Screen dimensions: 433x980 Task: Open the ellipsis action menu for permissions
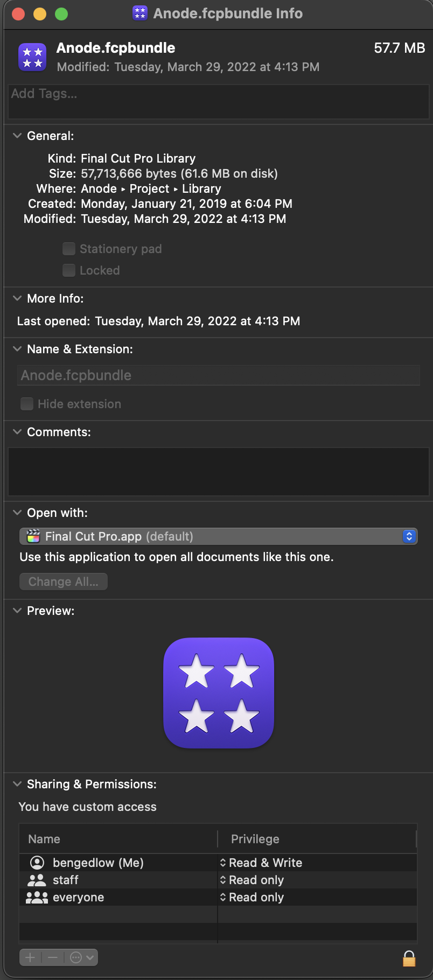coord(81,957)
